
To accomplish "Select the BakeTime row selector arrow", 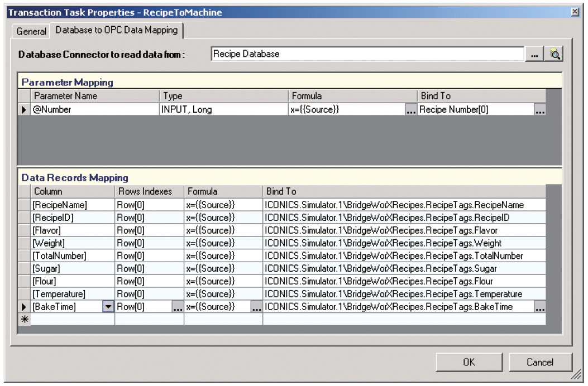I will [x=25, y=307].
